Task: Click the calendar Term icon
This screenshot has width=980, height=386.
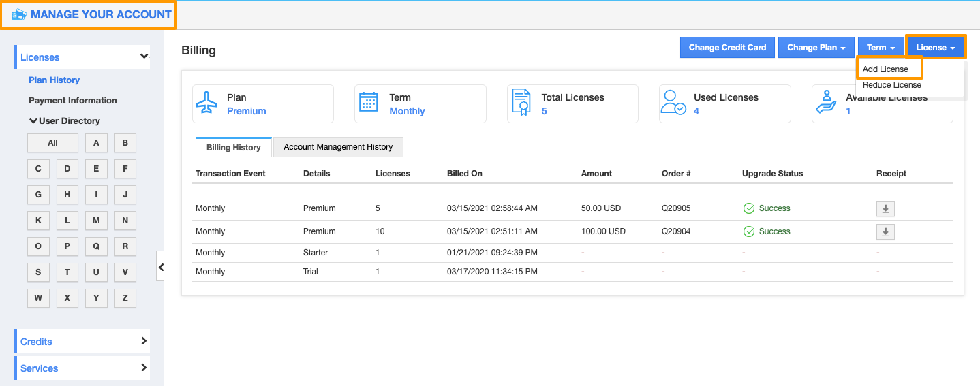Action: (368, 103)
